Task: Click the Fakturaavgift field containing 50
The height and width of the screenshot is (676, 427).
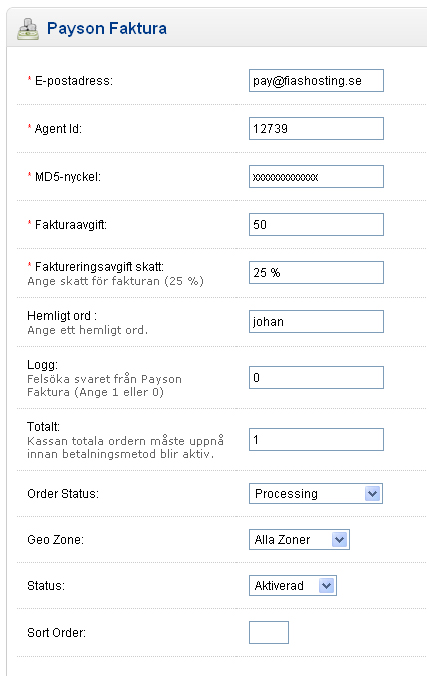Action: 316,225
